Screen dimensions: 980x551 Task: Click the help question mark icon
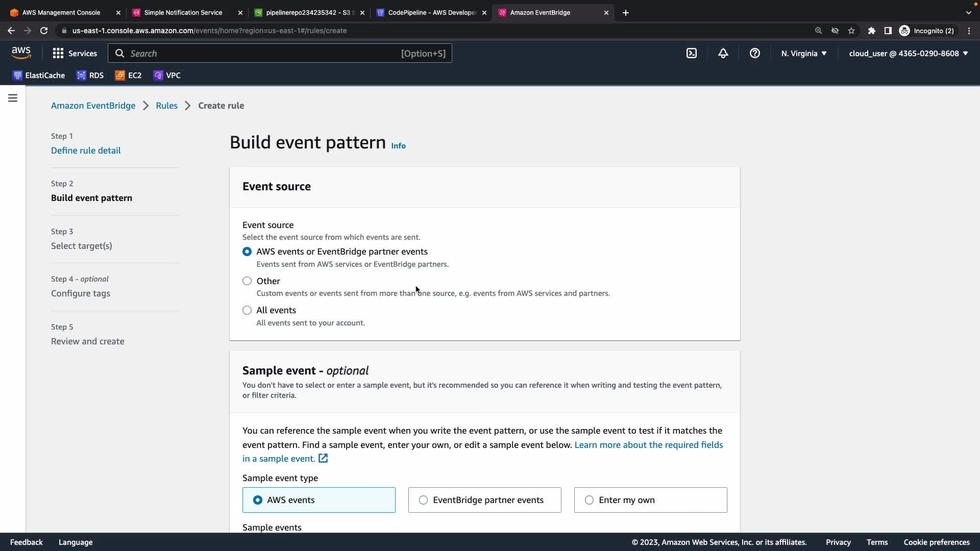(754, 53)
